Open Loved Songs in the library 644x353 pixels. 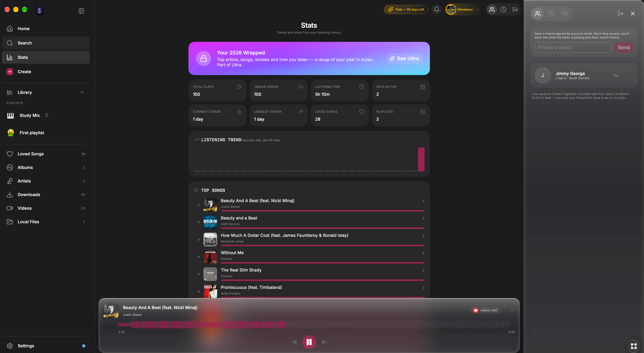[46, 154]
